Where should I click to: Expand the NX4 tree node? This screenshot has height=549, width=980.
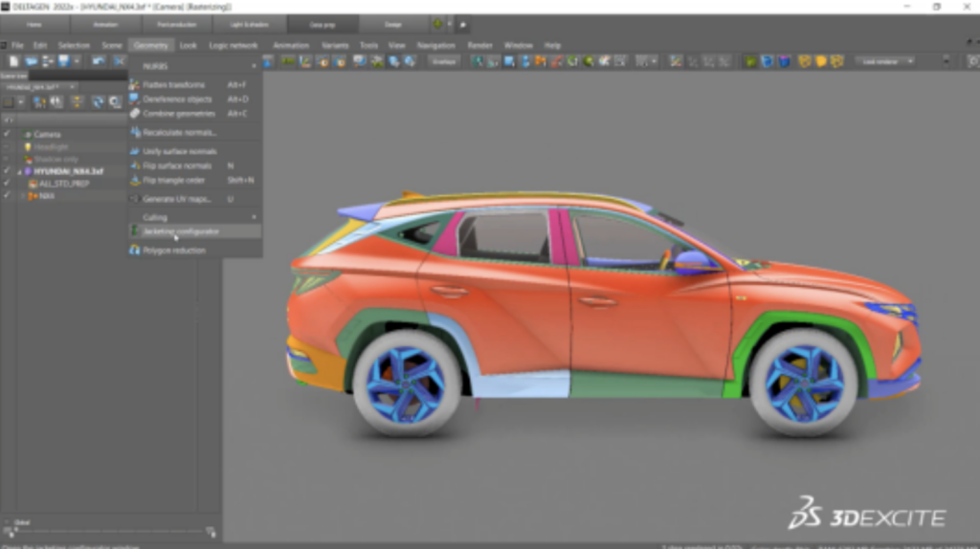click(x=22, y=196)
